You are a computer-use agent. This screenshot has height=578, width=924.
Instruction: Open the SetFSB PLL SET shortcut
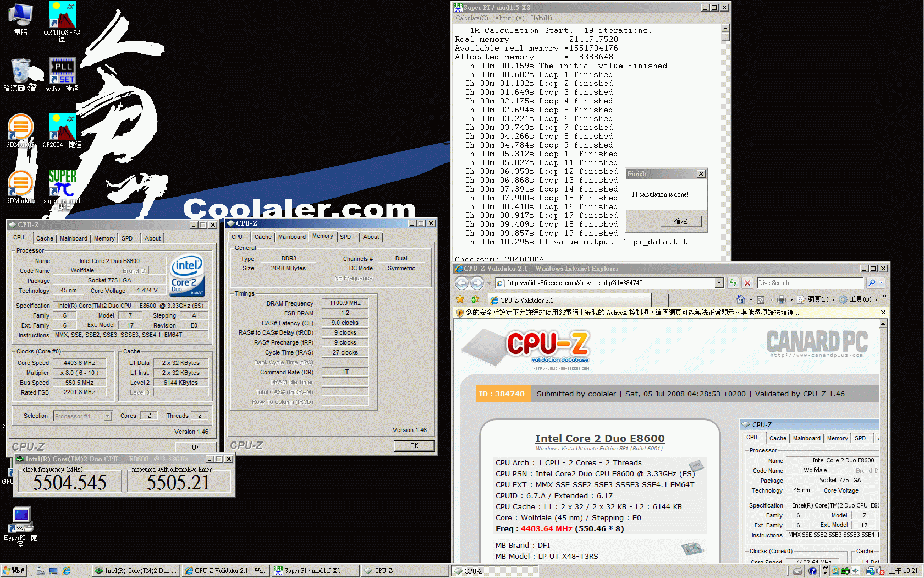coord(62,70)
